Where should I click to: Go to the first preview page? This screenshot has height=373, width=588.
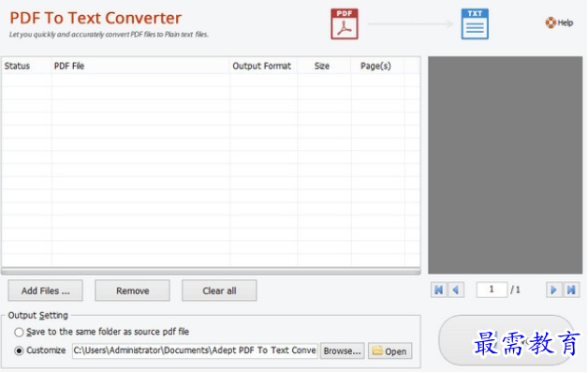[439, 290]
